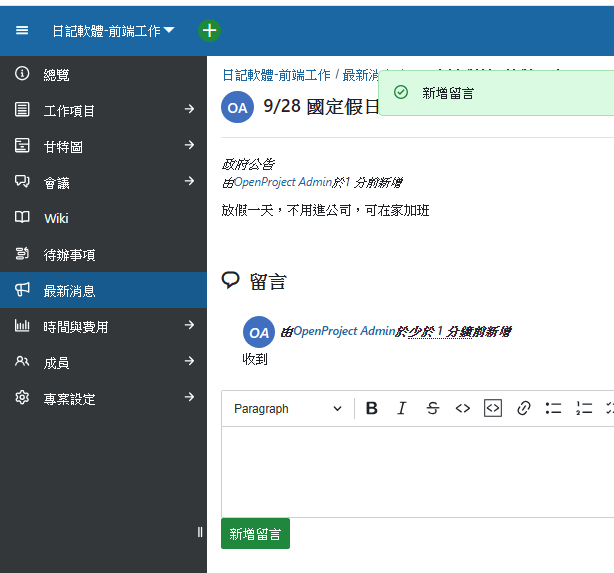614x573 pixels.
Task: Click the 工作項目 list icon
Action: (22, 109)
